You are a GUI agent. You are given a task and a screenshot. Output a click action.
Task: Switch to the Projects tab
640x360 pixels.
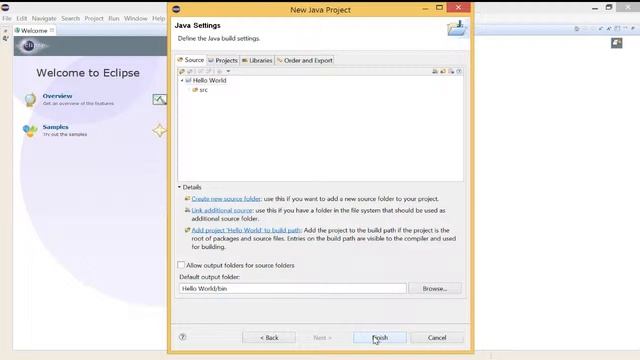pos(223,60)
